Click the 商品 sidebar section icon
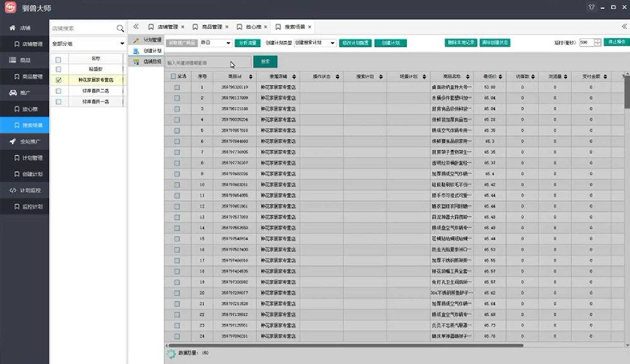This screenshot has height=364, width=630. (13, 60)
